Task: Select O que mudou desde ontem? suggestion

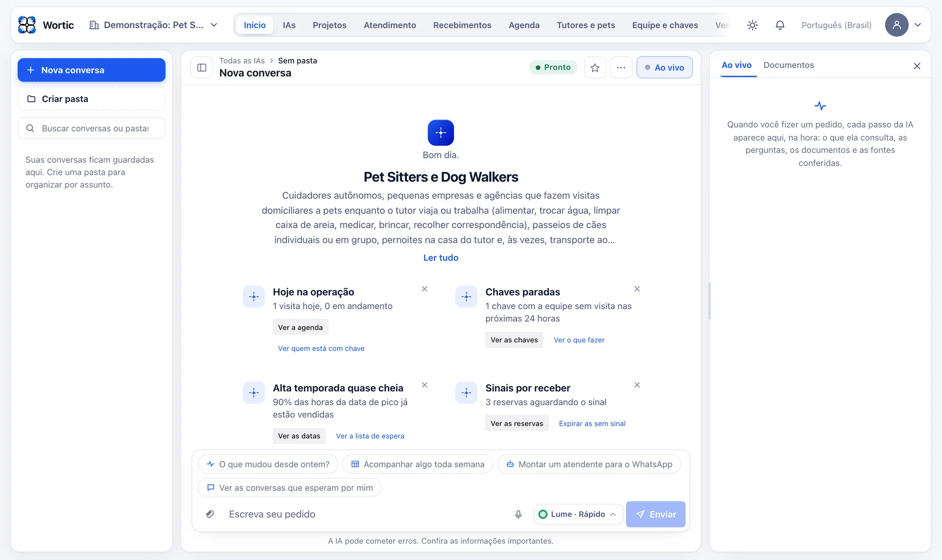Action: (268, 464)
